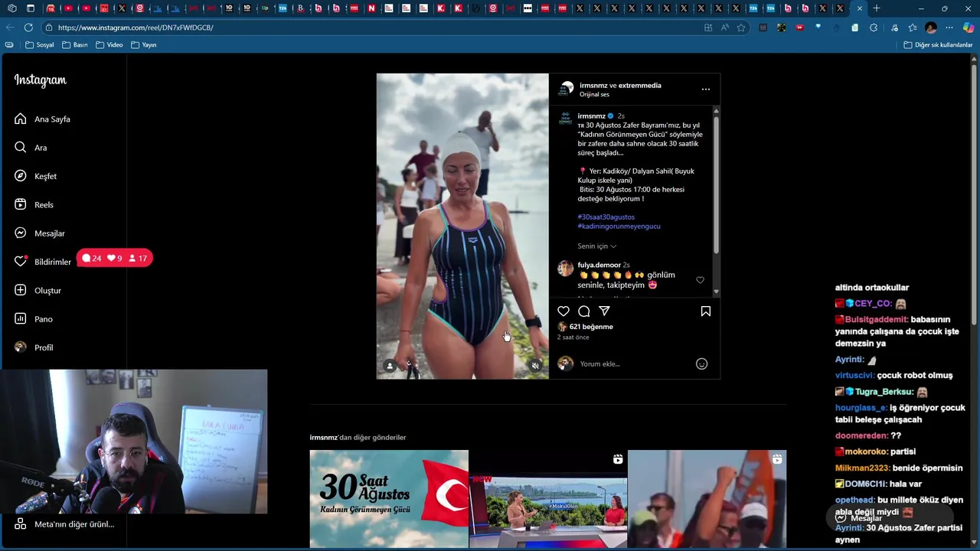Open the Yayın bookmarks folder

(x=144, y=45)
